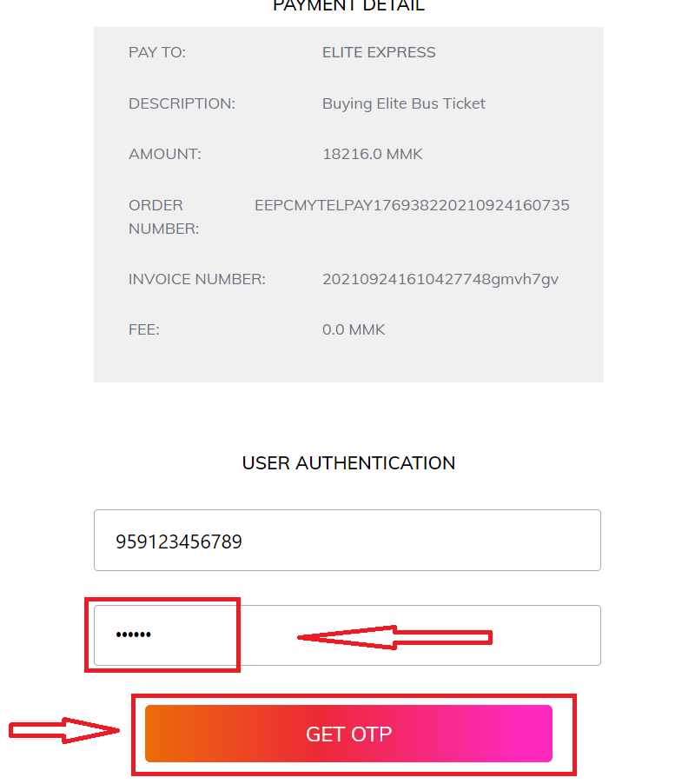Select the Buying Elite Bus Ticket text
695x784 pixels.
403,103
